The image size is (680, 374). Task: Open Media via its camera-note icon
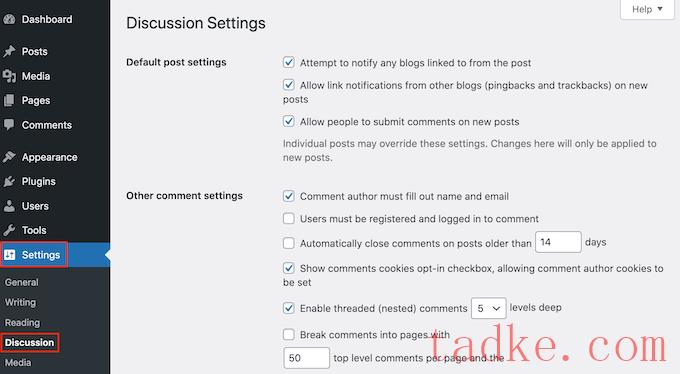[9, 76]
